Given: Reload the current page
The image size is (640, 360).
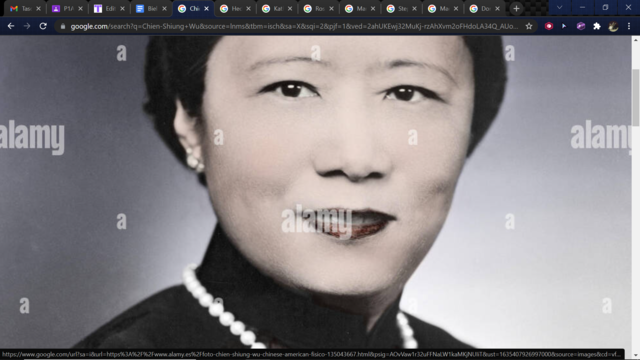Looking at the screenshot, I should (43, 26).
